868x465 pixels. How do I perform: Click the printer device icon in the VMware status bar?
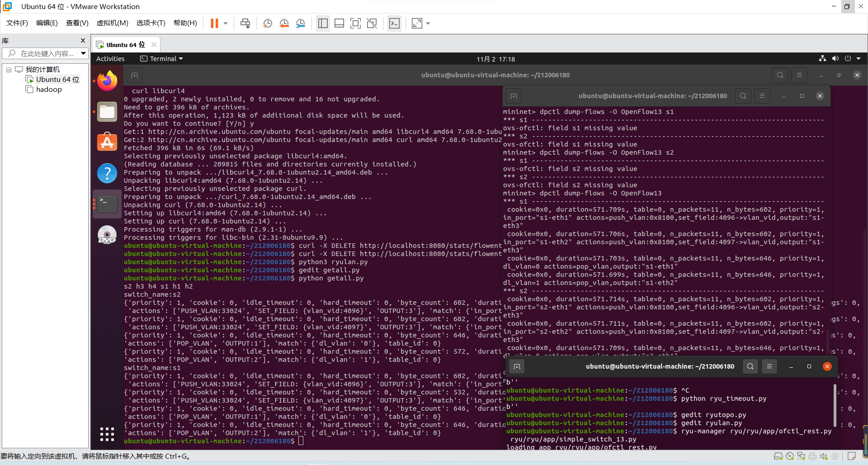coord(812,456)
